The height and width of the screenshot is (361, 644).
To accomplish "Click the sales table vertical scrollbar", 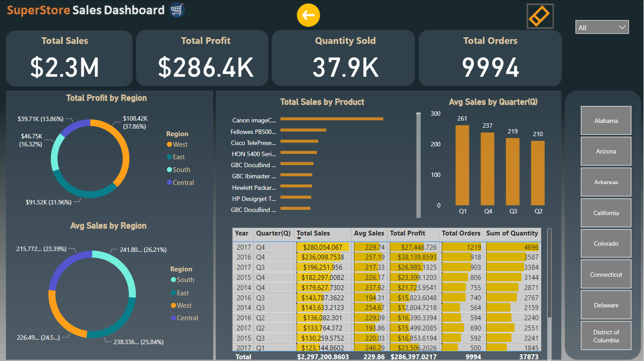I will [550, 273].
